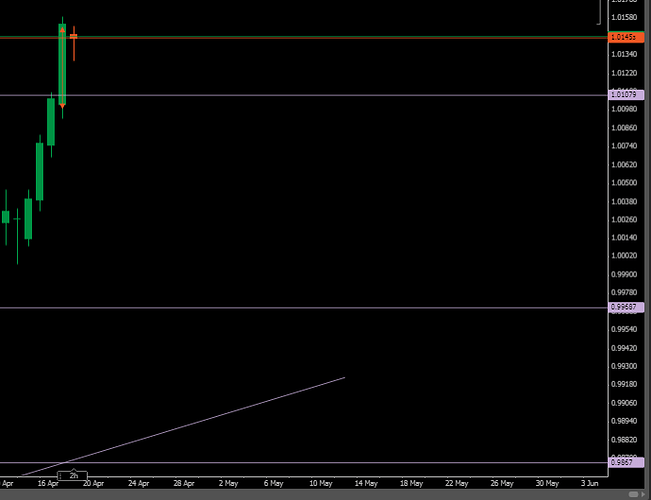The image size is (651, 500).
Task: Click the 1.01220 price axis label
Action: pyautogui.click(x=624, y=73)
